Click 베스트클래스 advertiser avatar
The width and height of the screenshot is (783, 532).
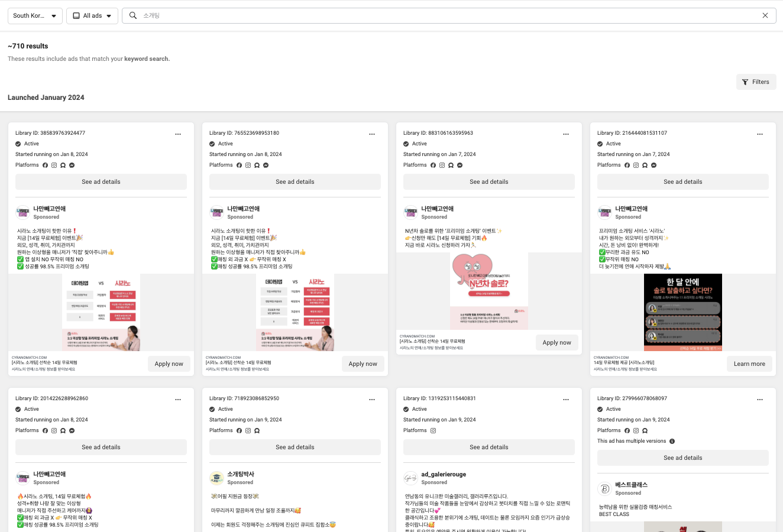coord(604,488)
